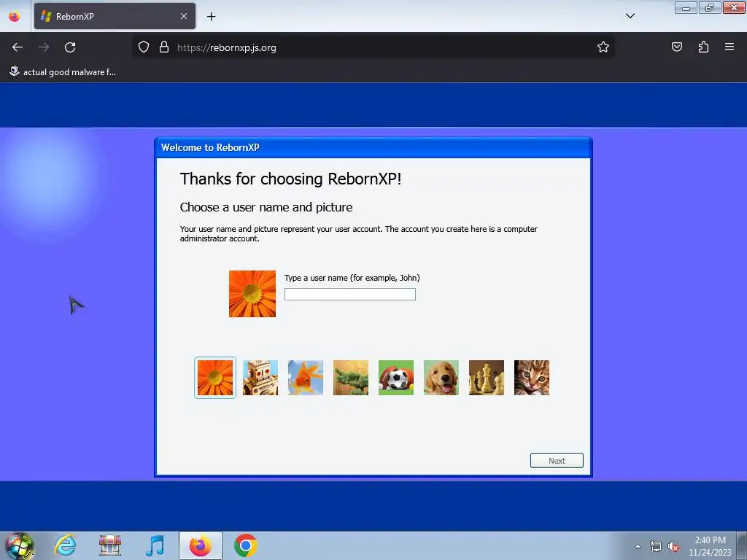
Task: Launch Google Chrome from the taskbar
Action: [245, 545]
